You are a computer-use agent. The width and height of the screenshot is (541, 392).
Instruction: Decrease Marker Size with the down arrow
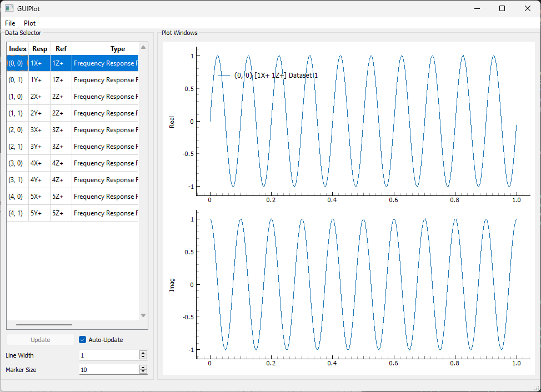143,371
